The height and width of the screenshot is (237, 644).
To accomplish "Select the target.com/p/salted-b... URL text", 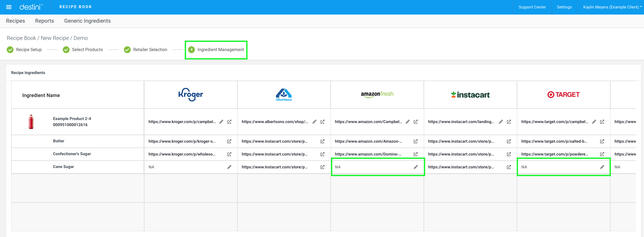I will point(554,141).
